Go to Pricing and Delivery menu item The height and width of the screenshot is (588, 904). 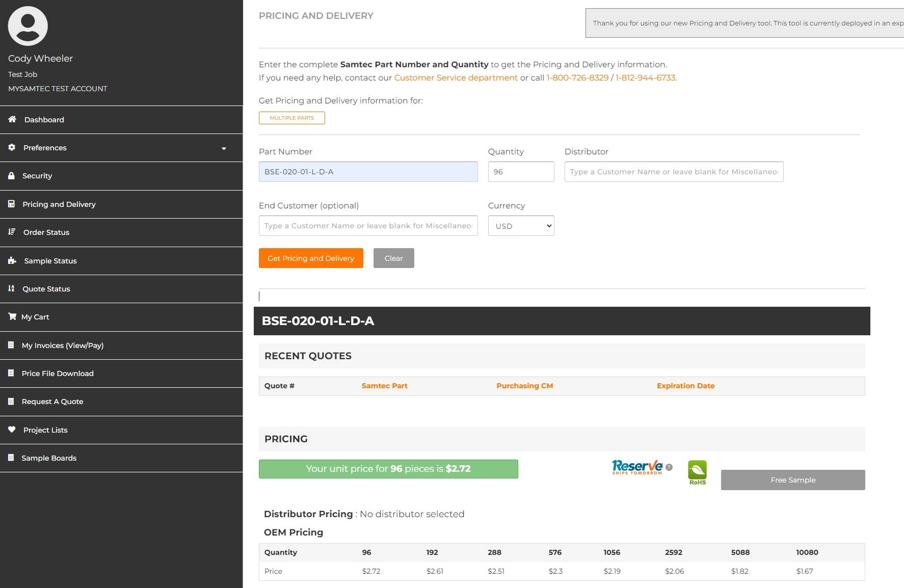tap(121, 204)
